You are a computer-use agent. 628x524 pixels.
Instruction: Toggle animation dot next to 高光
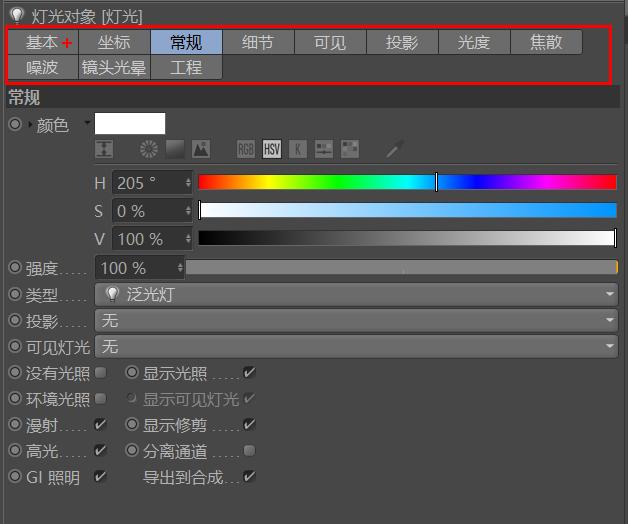point(15,450)
